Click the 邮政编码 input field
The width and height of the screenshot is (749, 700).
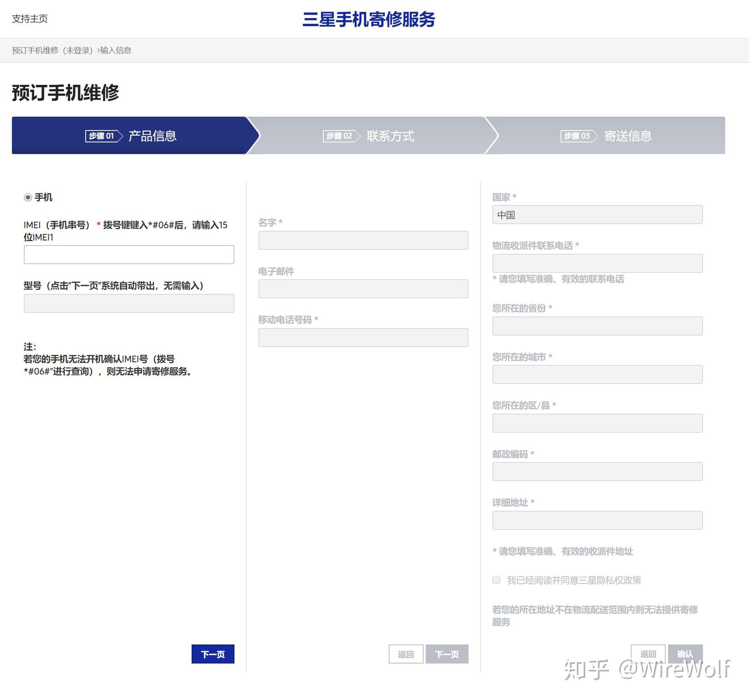[x=597, y=472]
